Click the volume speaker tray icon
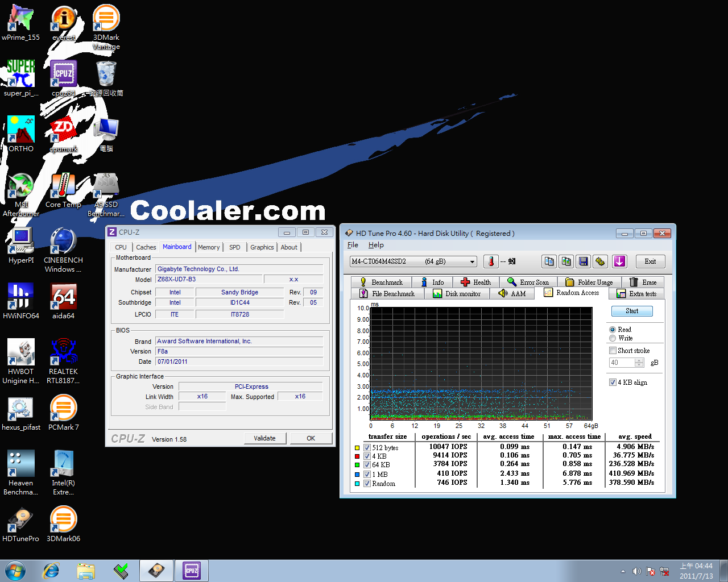The width and height of the screenshot is (728, 582). click(637, 571)
